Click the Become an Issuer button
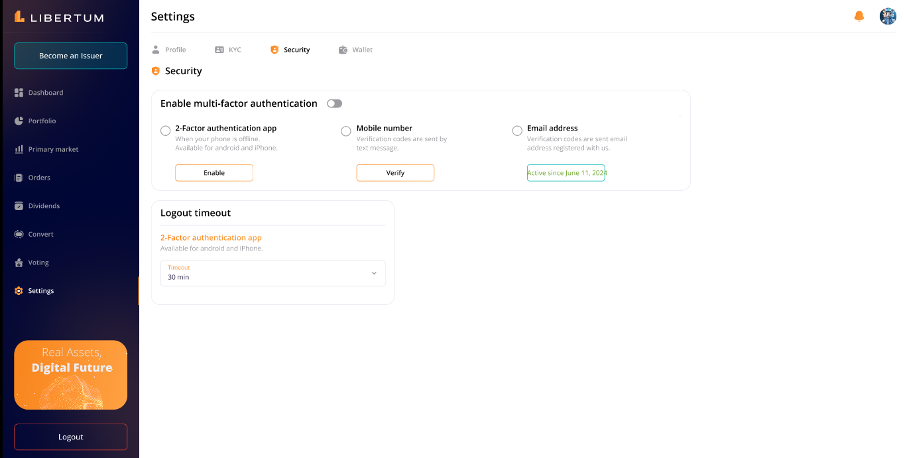 tap(70, 56)
